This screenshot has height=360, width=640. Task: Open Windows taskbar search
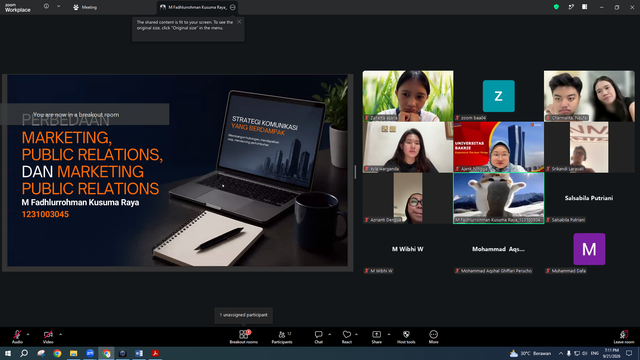[x=24, y=353]
